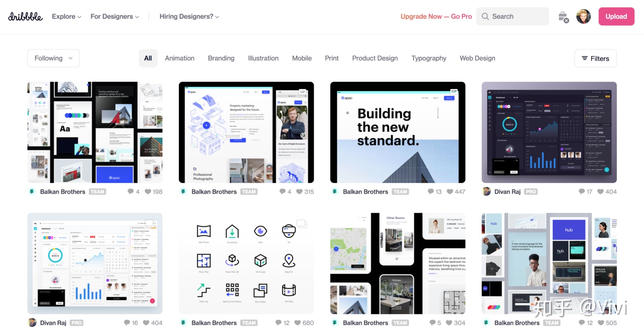Open the work availability briefcase icon

click(x=563, y=17)
